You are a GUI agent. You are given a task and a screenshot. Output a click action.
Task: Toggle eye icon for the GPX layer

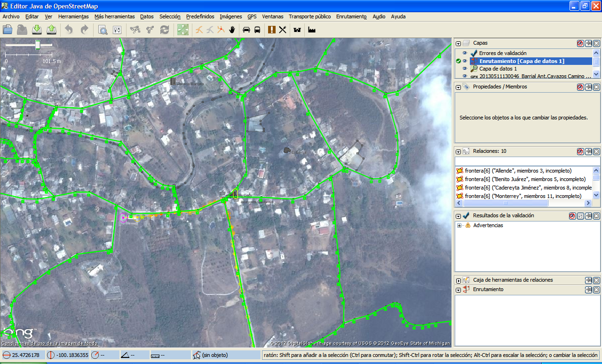coord(465,76)
